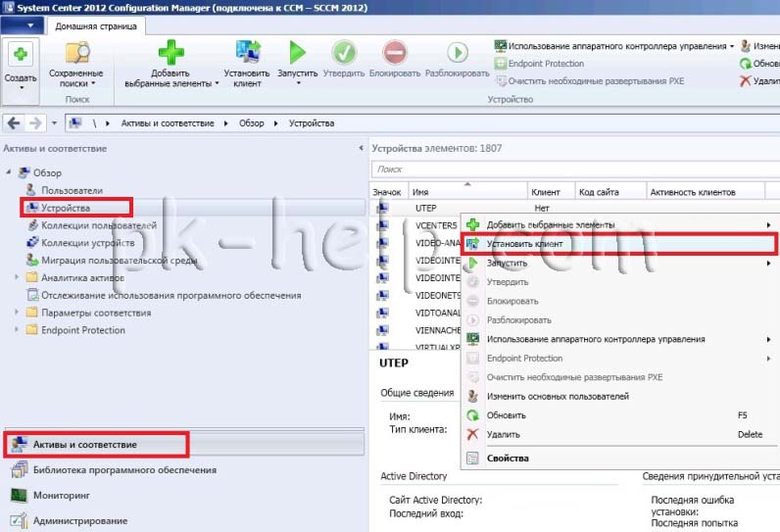
Task: Click Запустить icon in context menu
Action: (x=472, y=263)
